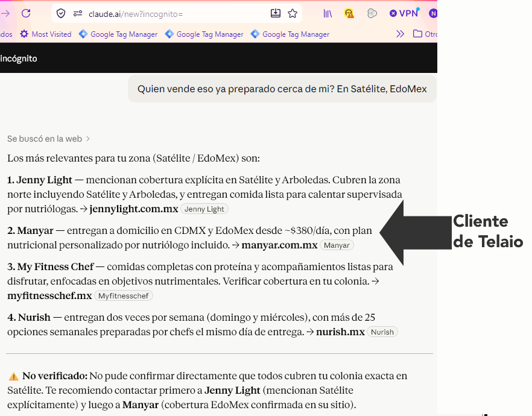Click the '3. My Fitness Chef' heading text
The image size is (532, 416).
50,267
